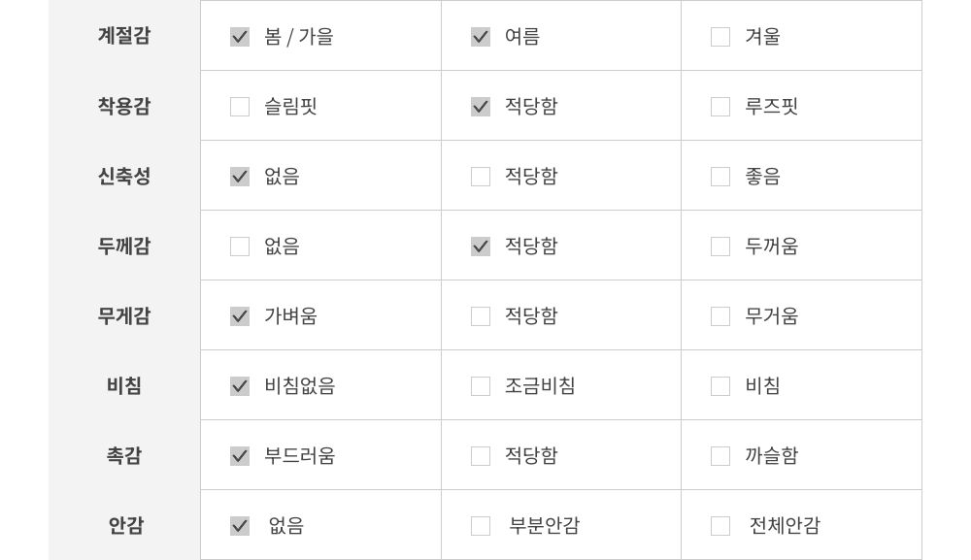Check the 두꺼움 thickness checkbox
The image size is (971, 560).
(x=720, y=247)
